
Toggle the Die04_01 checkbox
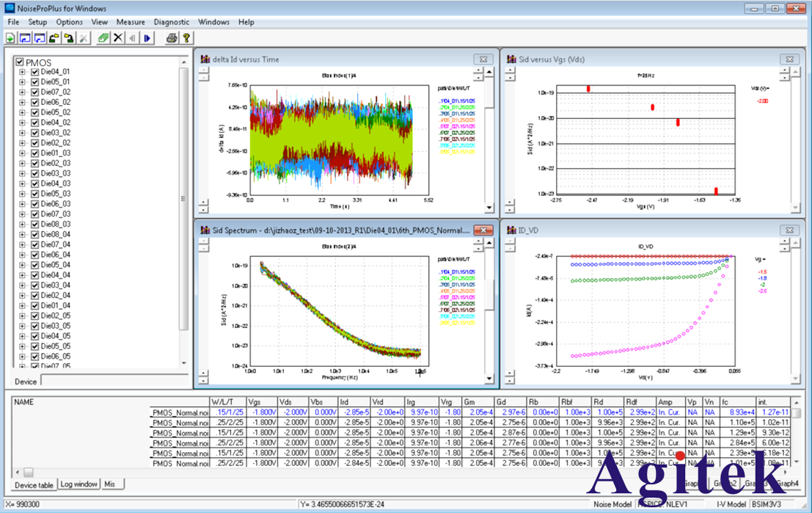tap(34, 73)
